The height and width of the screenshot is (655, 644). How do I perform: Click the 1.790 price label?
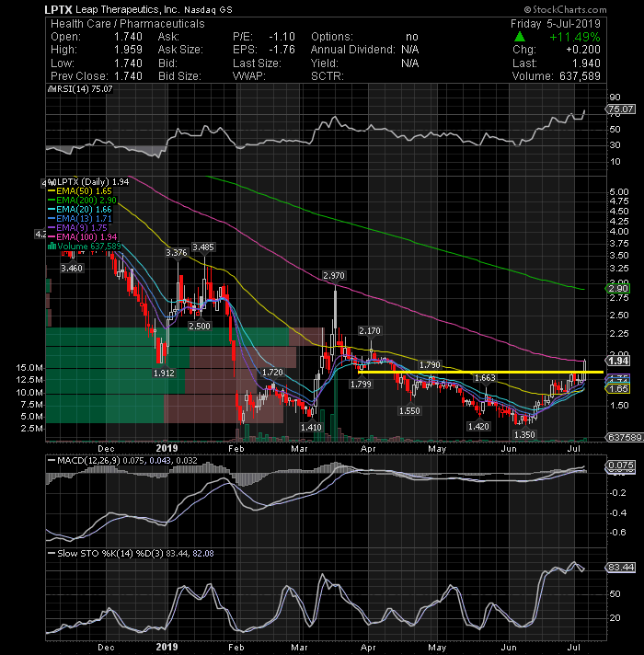point(430,365)
